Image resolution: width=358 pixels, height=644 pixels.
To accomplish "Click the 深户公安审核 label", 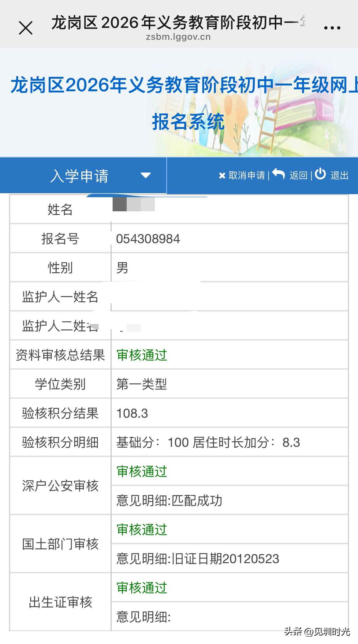I will (x=60, y=486).
